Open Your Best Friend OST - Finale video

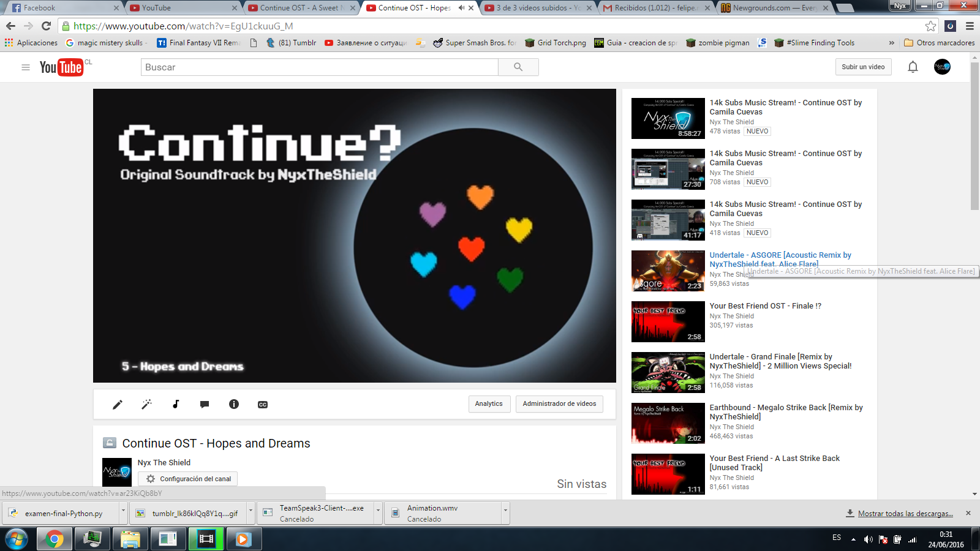766,306
